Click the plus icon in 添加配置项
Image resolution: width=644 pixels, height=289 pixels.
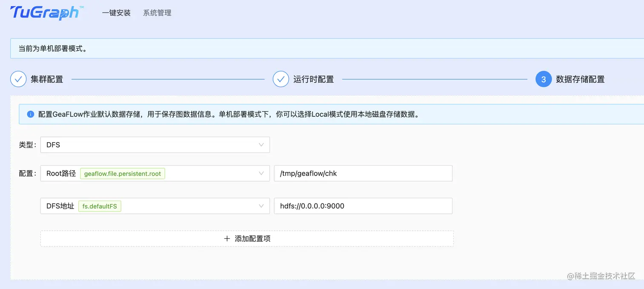point(227,239)
